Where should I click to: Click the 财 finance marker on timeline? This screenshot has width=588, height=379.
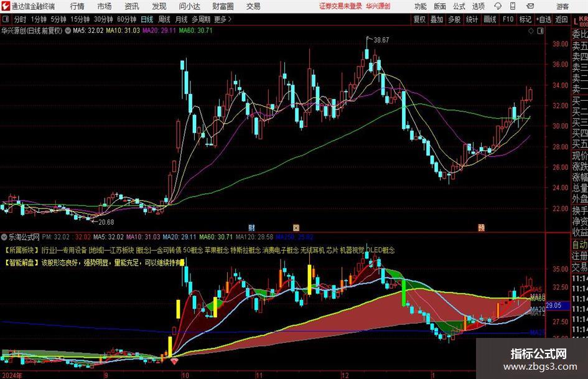[251, 227]
